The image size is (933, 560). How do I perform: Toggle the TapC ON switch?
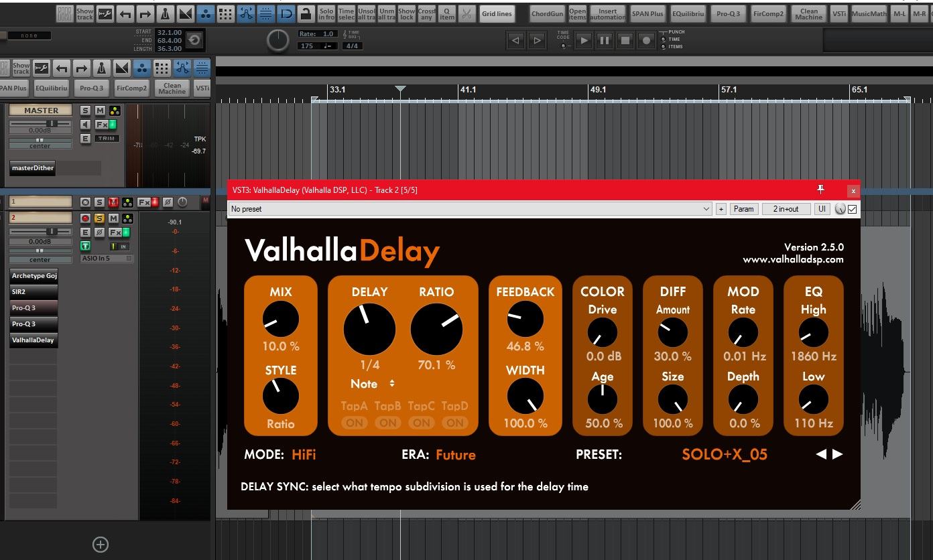(422, 423)
